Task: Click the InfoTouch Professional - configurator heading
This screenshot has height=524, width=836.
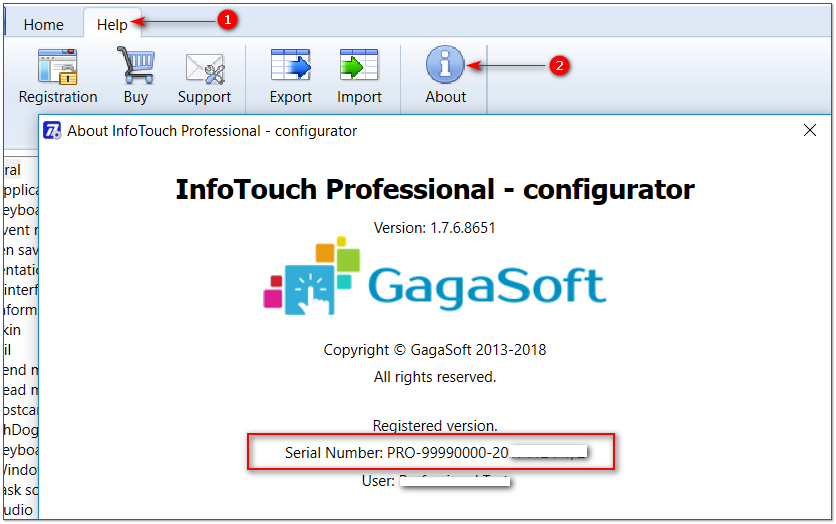Action: click(x=435, y=189)
